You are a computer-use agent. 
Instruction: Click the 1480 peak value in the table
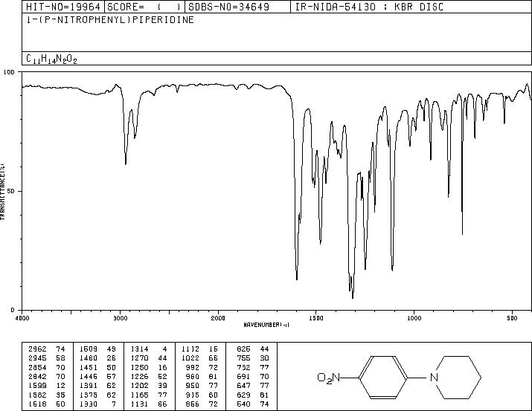point(89,358)
